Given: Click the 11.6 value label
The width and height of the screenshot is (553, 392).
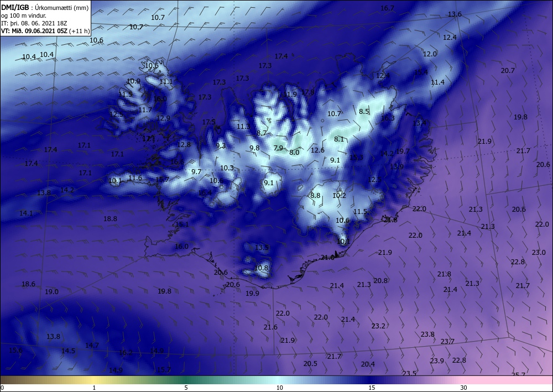Looking at the screenshot, I should [135, 178].
